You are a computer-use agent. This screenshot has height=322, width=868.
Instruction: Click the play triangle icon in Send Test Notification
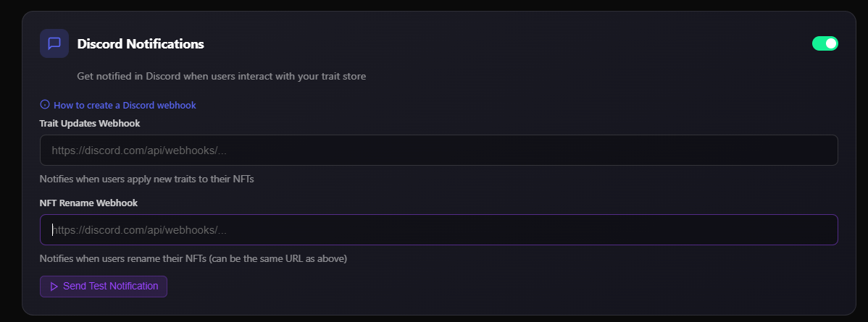[x=54, y=287]
